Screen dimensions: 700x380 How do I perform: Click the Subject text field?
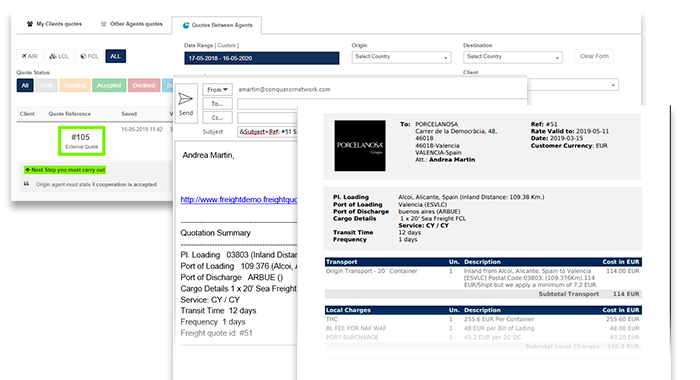tap(267, 132)
